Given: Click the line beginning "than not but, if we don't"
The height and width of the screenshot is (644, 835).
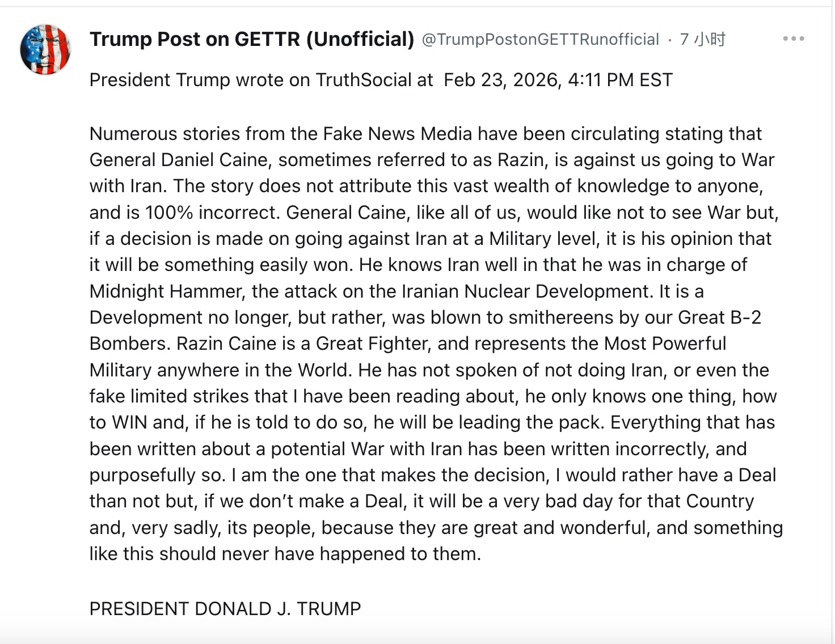Looking at the screenshot, I should coord(421,501).
